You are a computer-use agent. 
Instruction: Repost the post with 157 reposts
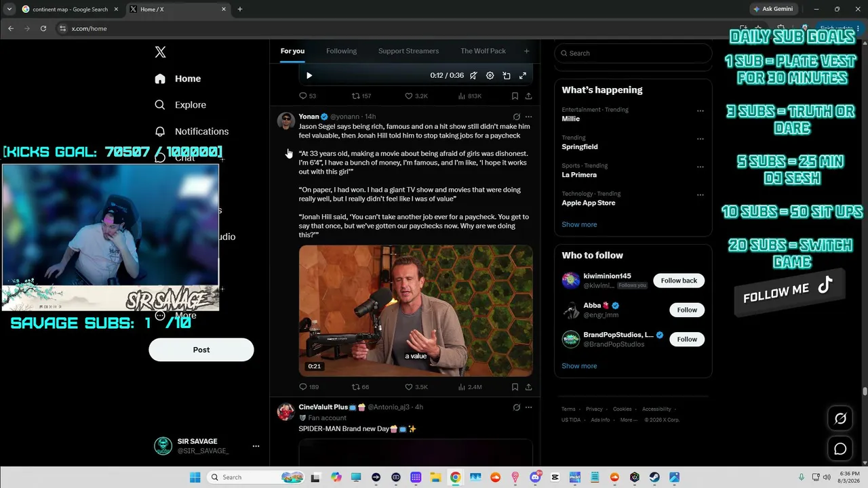click(361, 96)
